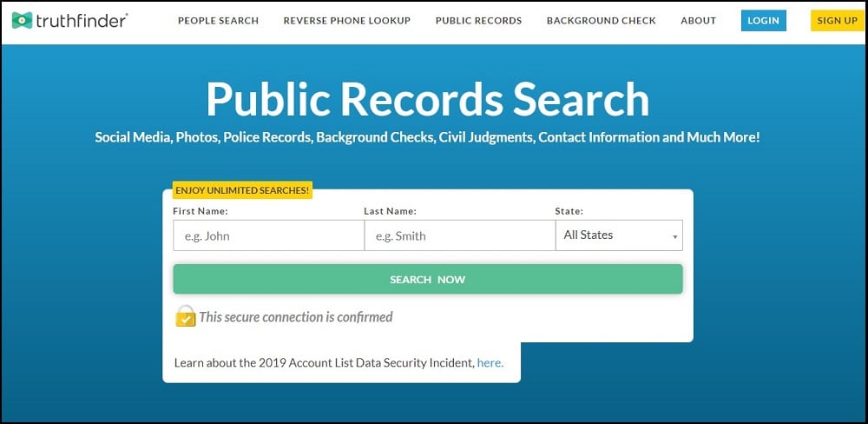Focus the First Name input field
The image size is (868, 424).
(x=268, y=235)
